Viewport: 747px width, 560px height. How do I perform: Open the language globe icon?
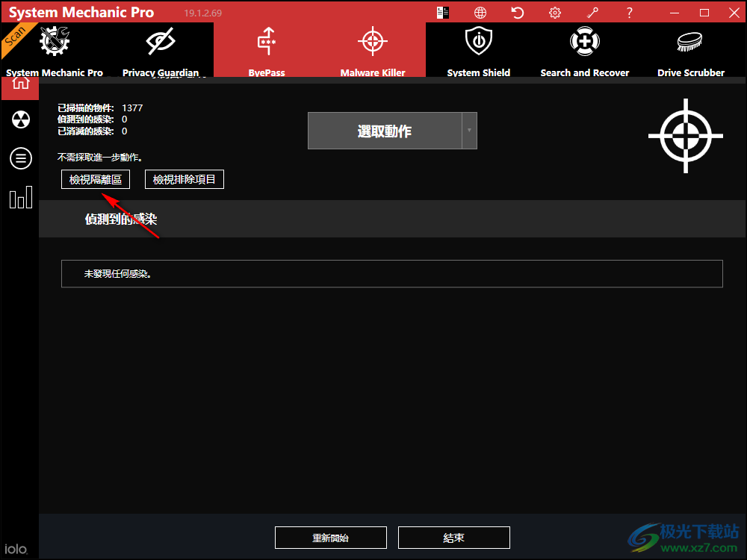(480, 13)
